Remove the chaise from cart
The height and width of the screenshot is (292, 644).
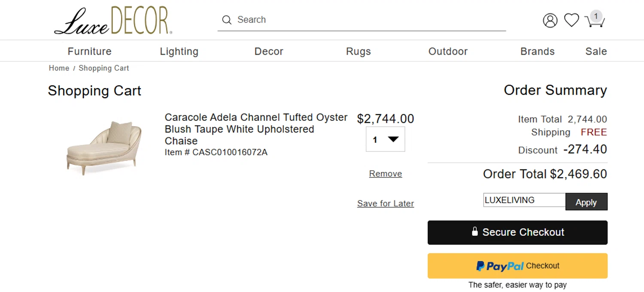point(386,174)
